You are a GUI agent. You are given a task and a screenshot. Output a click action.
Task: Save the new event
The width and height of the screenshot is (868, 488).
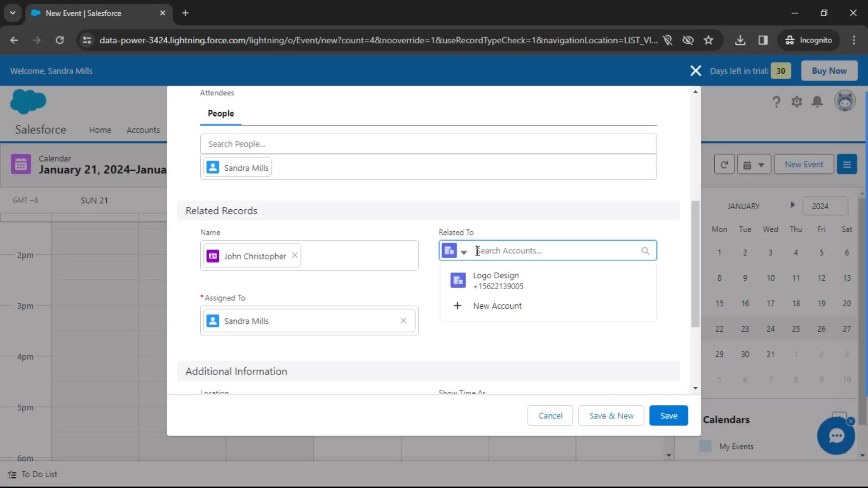[x=669, y=416]
